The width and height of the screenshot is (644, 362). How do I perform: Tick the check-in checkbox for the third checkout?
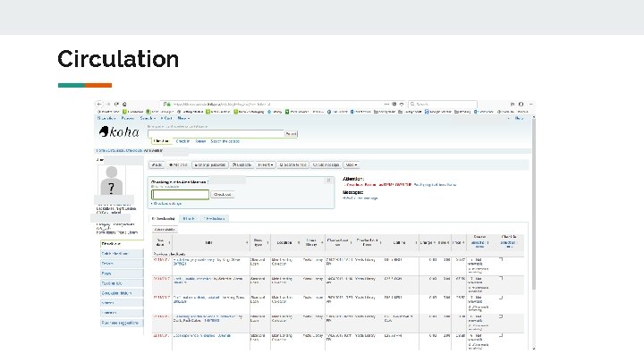(x=501, y=298)
